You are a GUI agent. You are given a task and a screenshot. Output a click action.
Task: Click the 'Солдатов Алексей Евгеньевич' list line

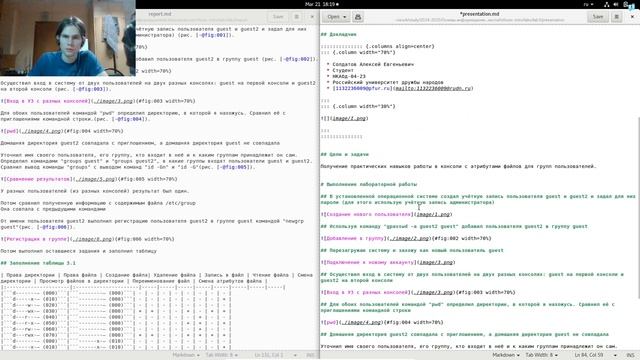pyautogui.click(x=373, y=64)
